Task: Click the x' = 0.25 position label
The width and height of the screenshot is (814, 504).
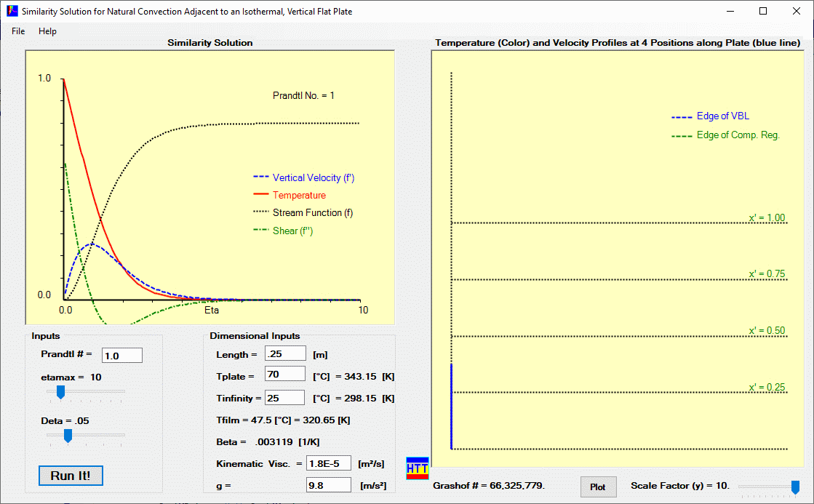Action: (x=767, y=387)
